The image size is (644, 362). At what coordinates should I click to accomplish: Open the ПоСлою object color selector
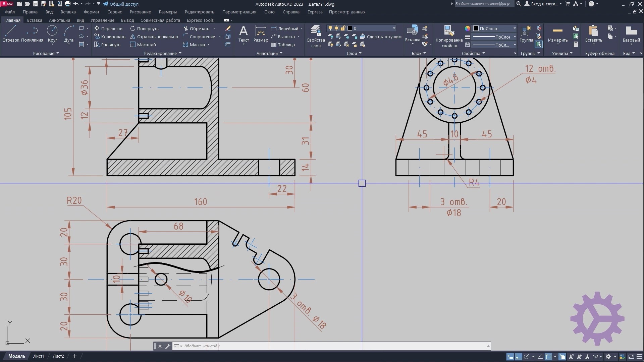[494, 28]
